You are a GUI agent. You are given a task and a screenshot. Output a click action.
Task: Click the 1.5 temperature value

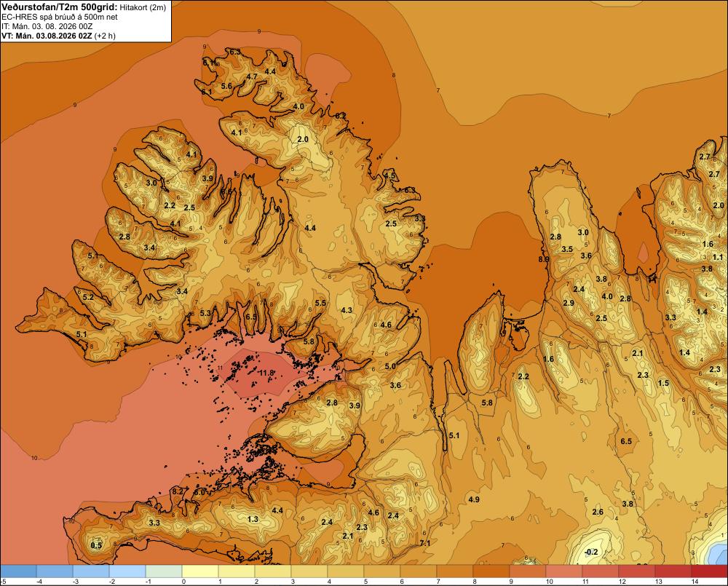click(x=663, y=383)
